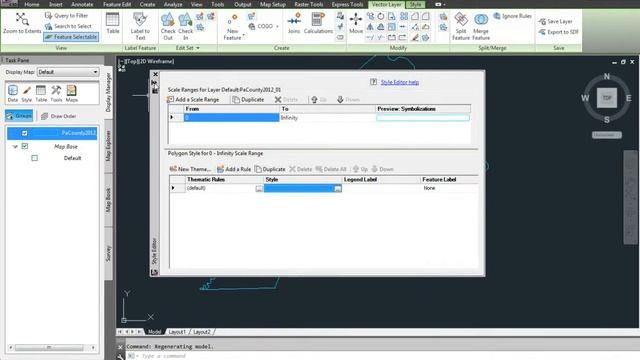The image size is (640, 360).
Task: Click the From scale value field
Action: [x=231, y=118]
